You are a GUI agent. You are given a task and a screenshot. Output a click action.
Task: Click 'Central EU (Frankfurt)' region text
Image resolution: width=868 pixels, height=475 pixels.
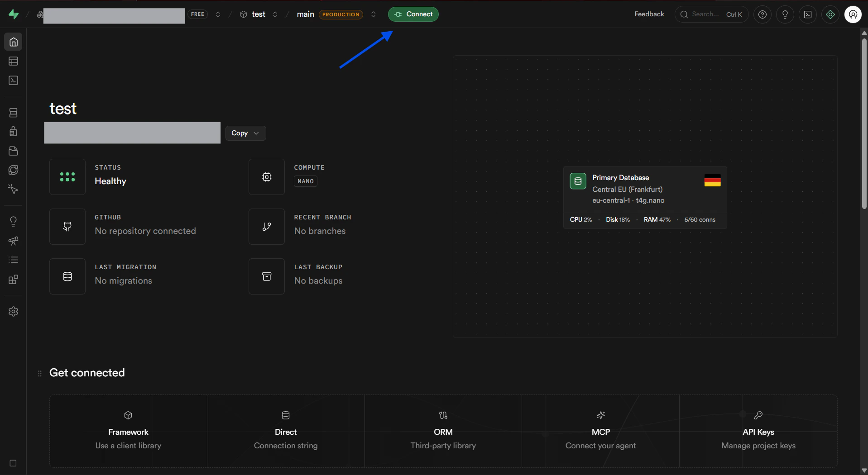[628, 190]
